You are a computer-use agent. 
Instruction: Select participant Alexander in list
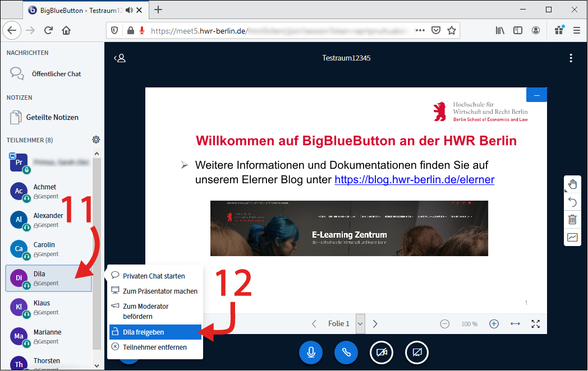point(49,220)
